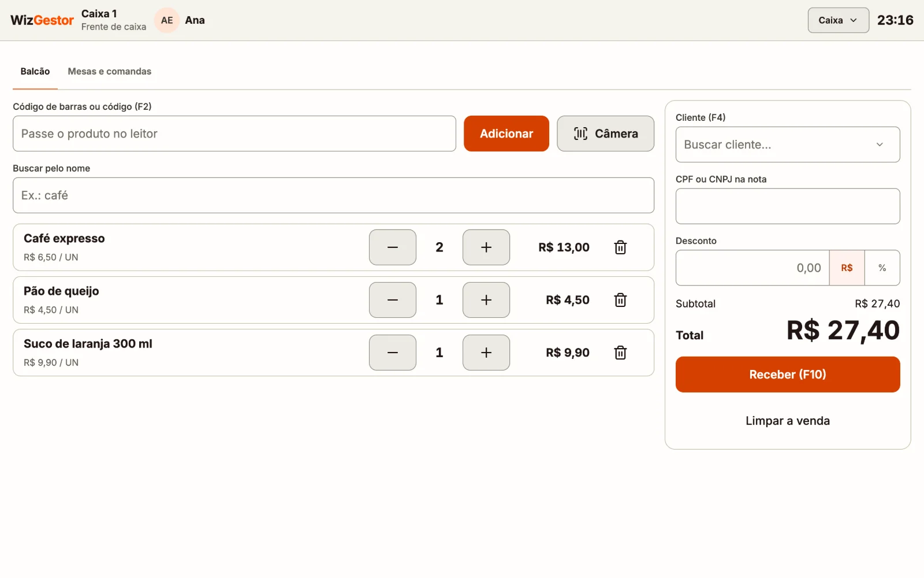Delete Suco de laranja 300 ml item
Image resolution: width=924 pixels, height=578 pixels.
620,353
